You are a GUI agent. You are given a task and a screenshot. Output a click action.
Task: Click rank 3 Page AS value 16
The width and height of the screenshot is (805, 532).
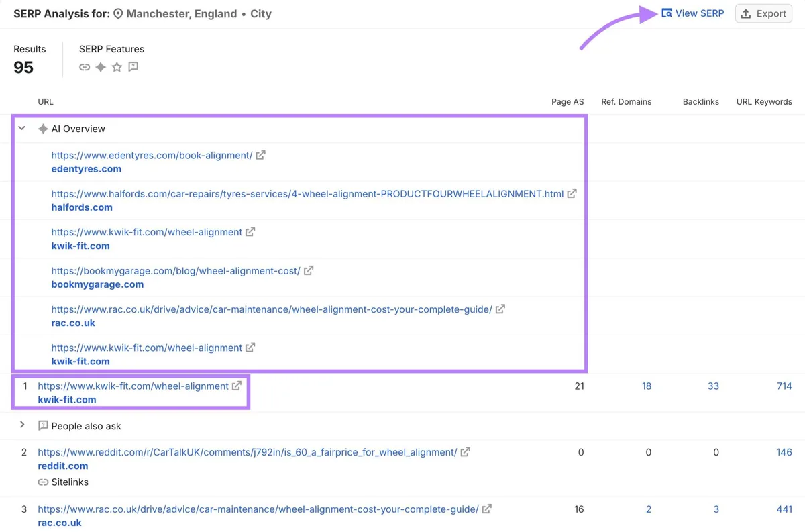580,509
